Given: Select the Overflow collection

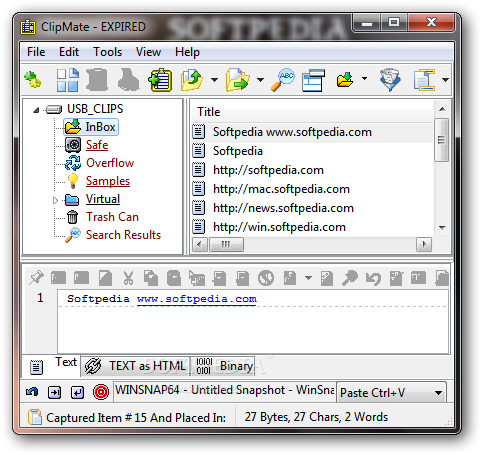Looking at the screenshot, I should pos(110,163).
